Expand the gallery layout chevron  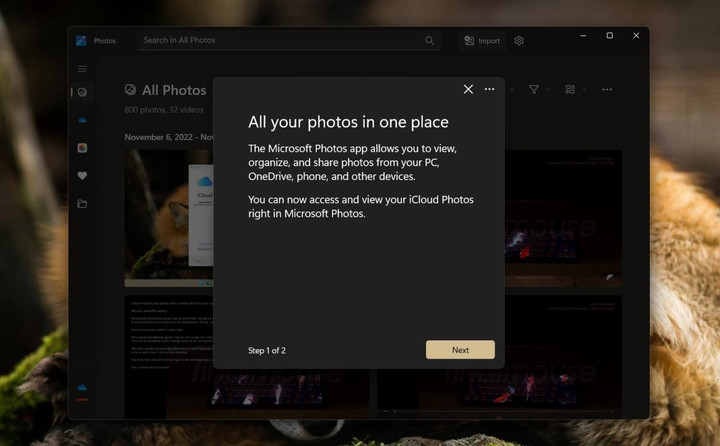tap(584, 90)
